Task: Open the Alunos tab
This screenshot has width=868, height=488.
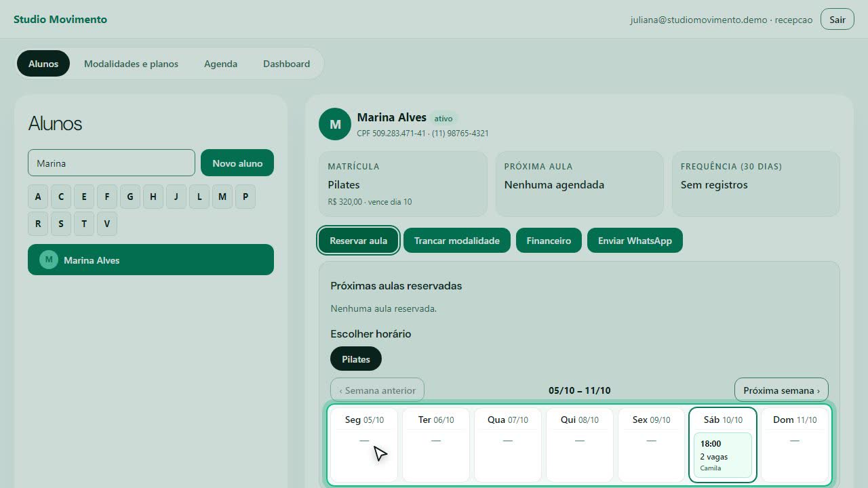Action: (43, 64)
